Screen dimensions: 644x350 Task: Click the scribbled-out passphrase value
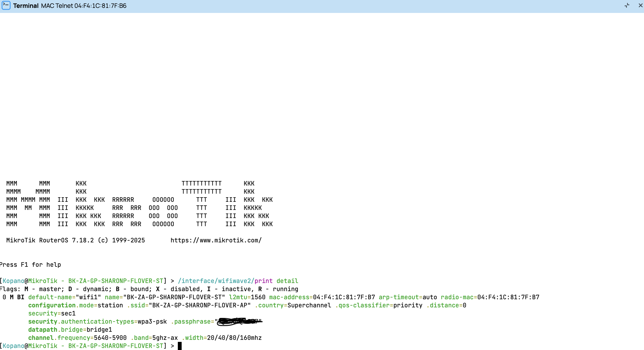[x=239, y=322]
